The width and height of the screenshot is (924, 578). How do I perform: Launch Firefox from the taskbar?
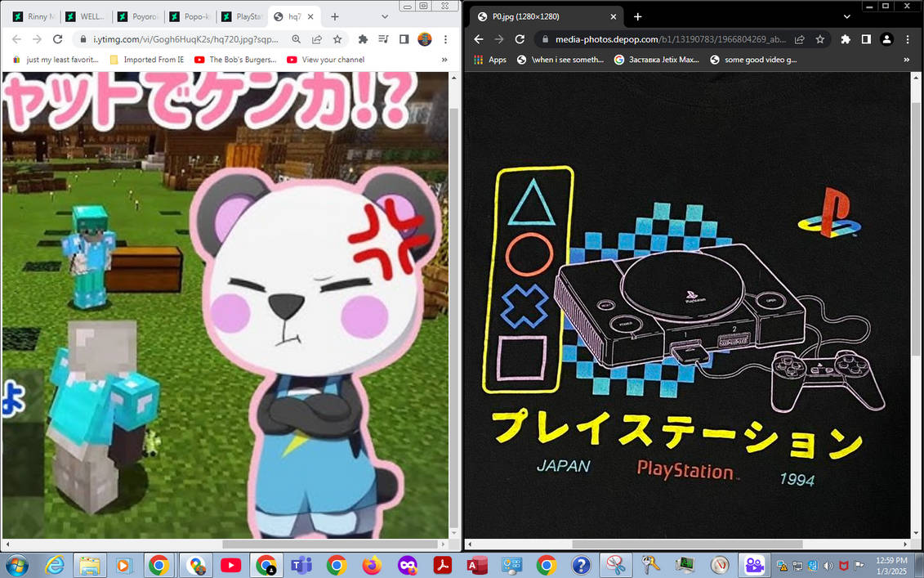pyautogui.click(x=372, y=565)
